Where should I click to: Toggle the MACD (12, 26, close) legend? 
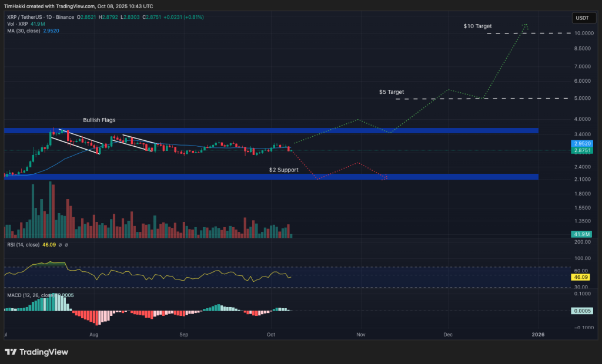click(32, 296)
